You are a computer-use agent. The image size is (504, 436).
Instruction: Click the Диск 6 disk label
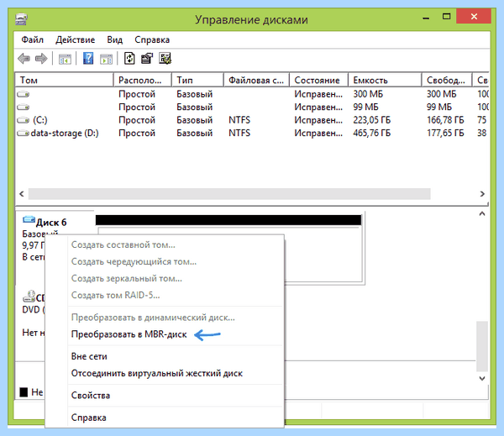51,223
